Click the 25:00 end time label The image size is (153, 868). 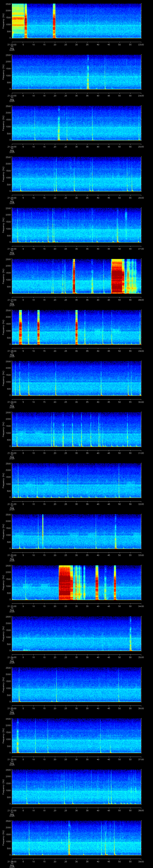[x=141, y=147]
